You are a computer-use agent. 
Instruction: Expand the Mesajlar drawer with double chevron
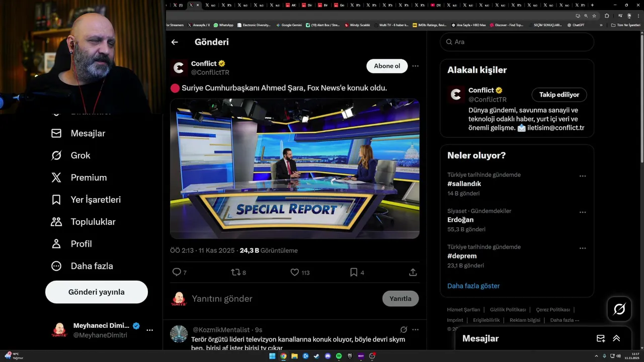pyautogui.click(x=616, y=338)
